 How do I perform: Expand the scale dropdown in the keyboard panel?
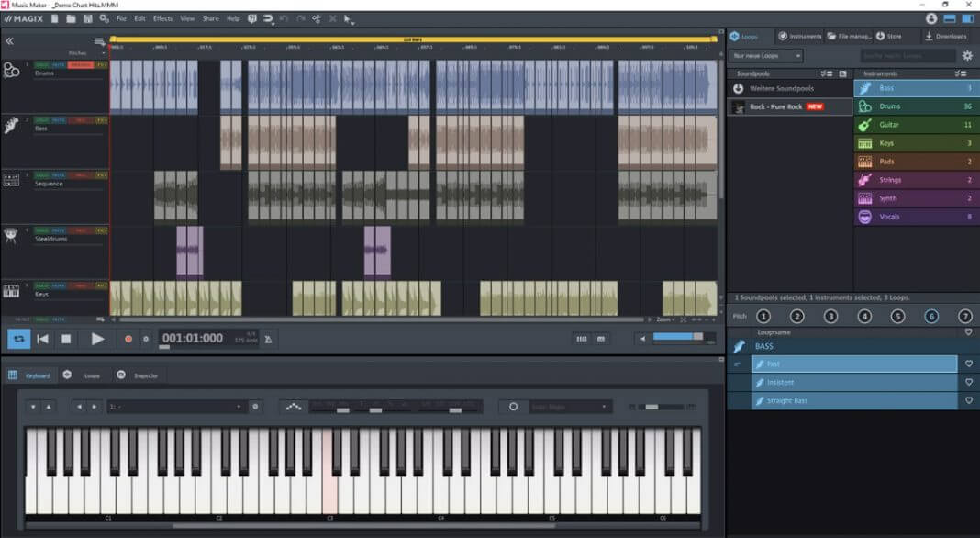tap(570, 407)
